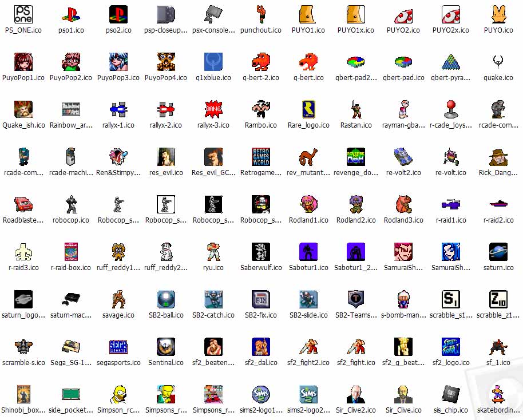This screenshot has width=523, height=420.
Task: Click the Sir_Clive2.ico portrait icon
Action: [356, 394]
